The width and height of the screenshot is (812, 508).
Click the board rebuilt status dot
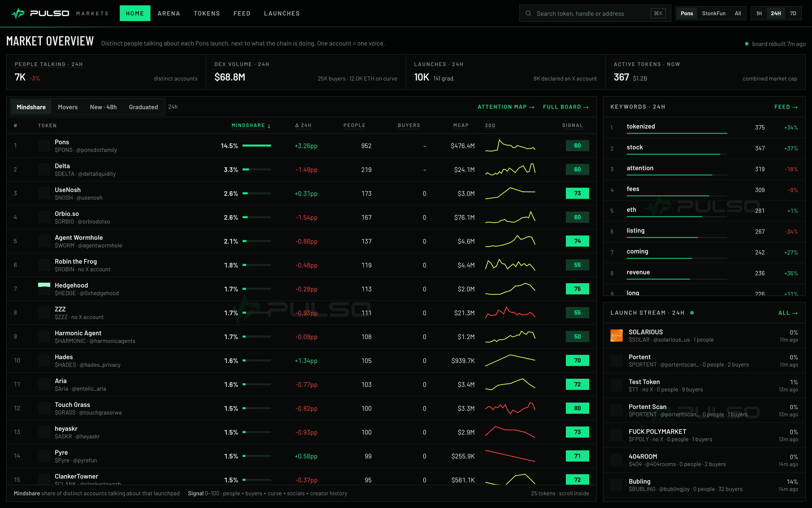click(x=747, y=44)
